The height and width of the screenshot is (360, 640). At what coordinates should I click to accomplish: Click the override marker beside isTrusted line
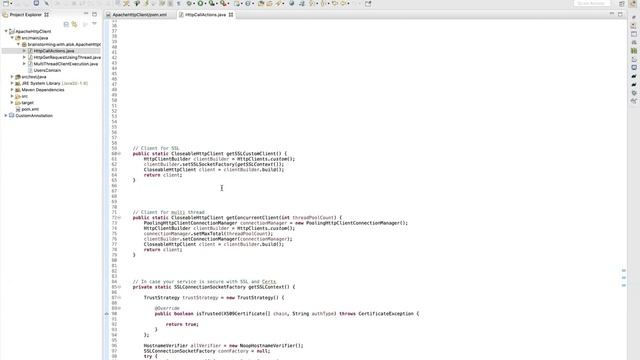coord(107,314)
